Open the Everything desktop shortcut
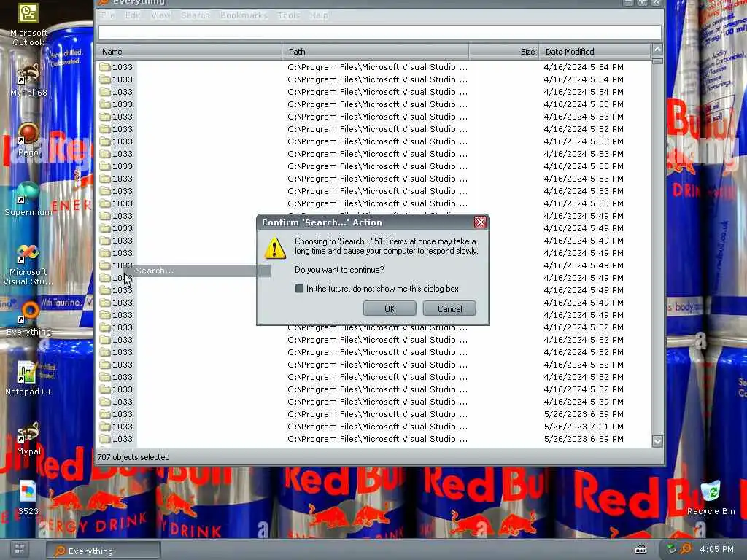Viewport: 747px width, 560px height. 28,319
